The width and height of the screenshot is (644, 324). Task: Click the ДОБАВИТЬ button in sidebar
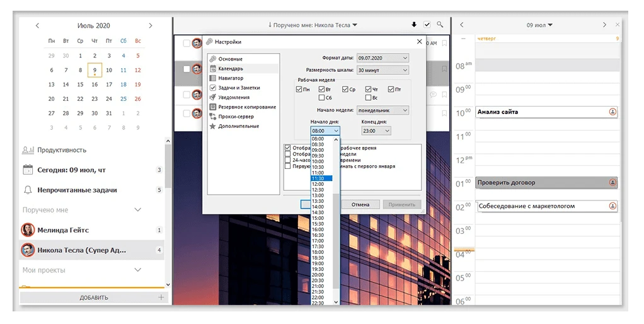(93, 298)
